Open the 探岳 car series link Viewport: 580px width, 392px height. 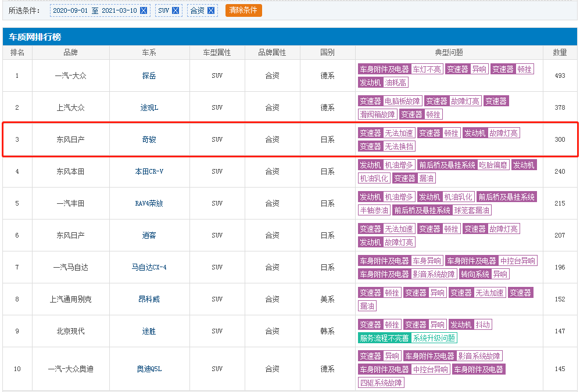pyautogui.click(x=149, y=75)
